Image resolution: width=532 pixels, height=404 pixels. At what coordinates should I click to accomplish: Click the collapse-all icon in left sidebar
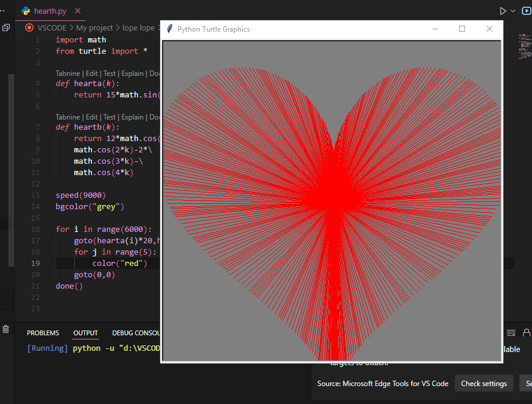pos(6,28)
